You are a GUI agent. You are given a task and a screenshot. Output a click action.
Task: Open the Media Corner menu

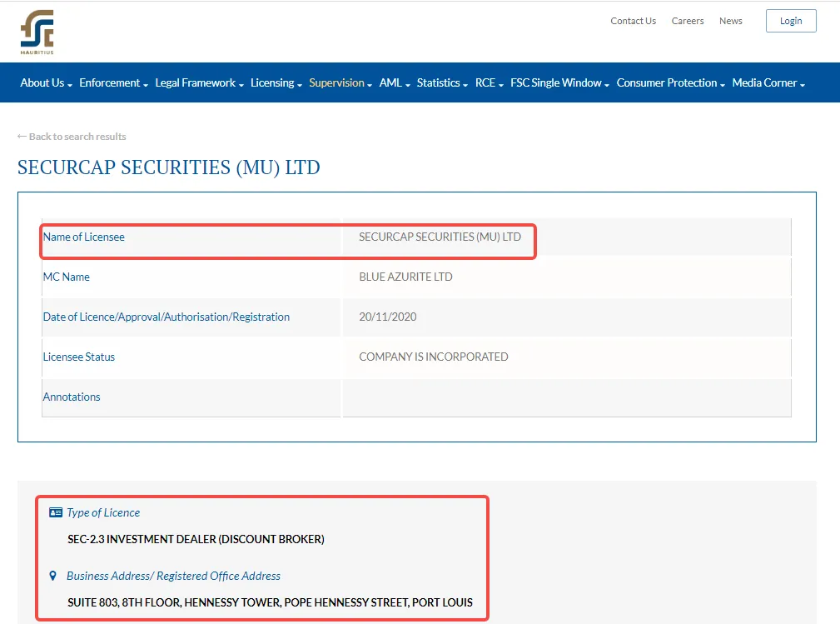(768, 83)
